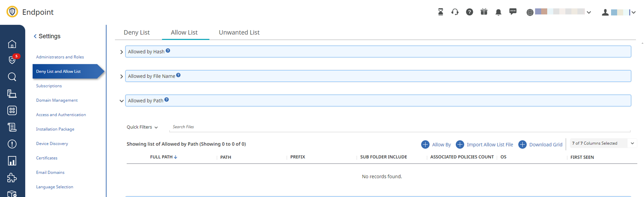Expand the Allowed by File Name section
644x197 pixels.
(x=122, y=76)
